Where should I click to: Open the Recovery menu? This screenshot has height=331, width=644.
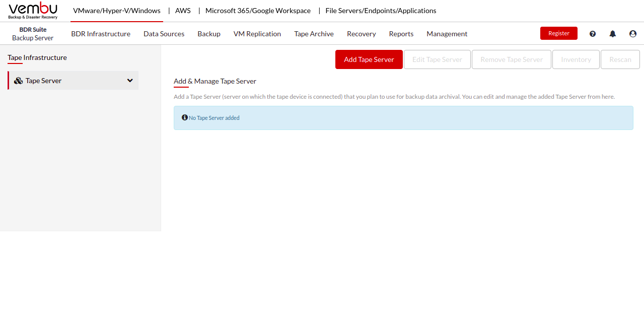[x=361, y=34]
